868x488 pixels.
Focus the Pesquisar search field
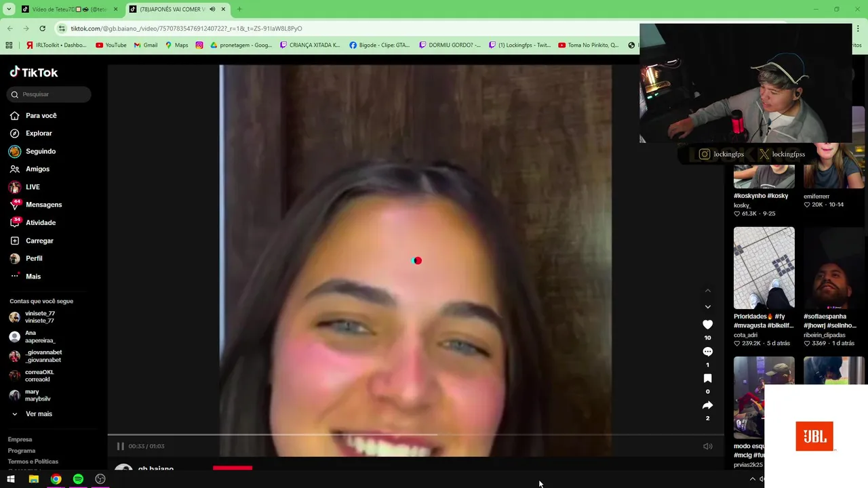[49, 94]
